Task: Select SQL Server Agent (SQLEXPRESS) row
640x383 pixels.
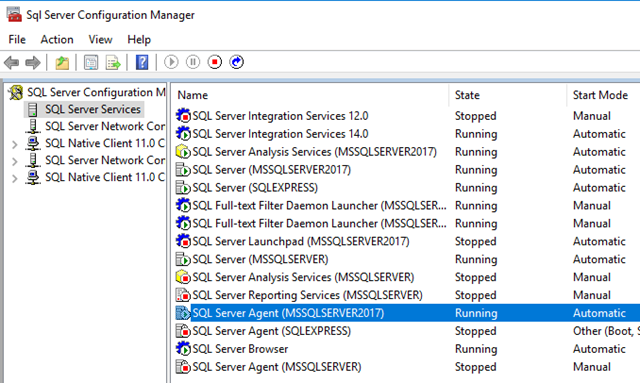Action: coord(271,331)
